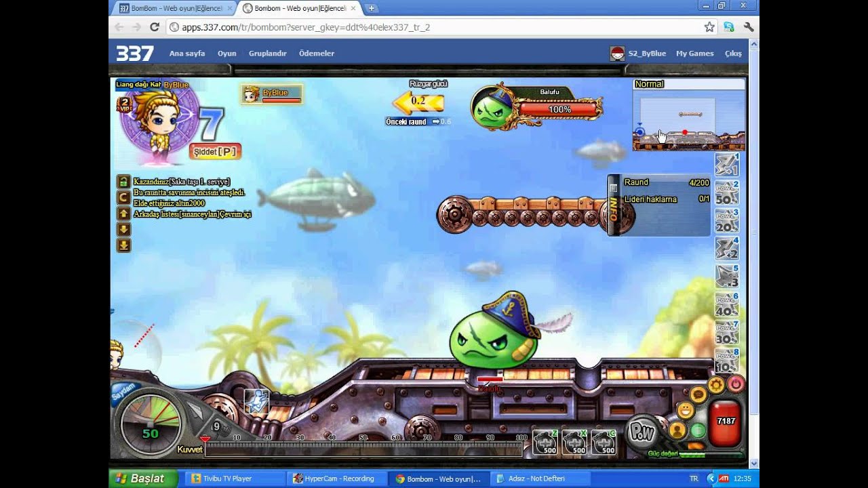Open a new browser tab
Image resolution: width=868 pixels, height=488 pixels.
coord(372,8)
